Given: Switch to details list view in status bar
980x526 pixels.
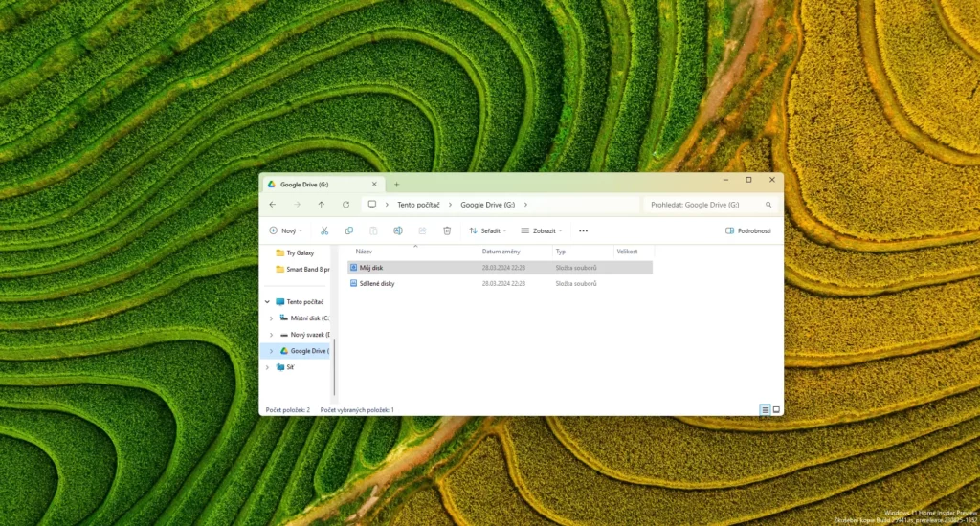Looking at the screenshot, I should click(765, 409).
